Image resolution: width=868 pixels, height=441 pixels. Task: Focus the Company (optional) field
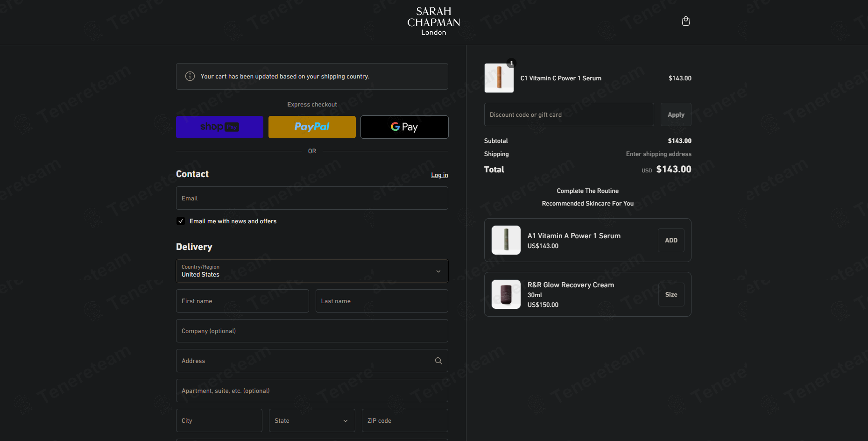312,331
